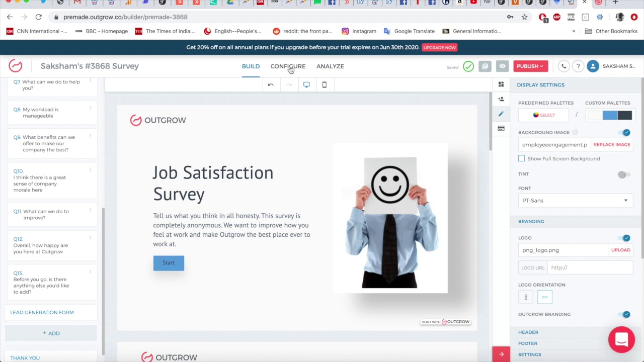Click the blue custom palette swatch

click(x=610, y=116)
